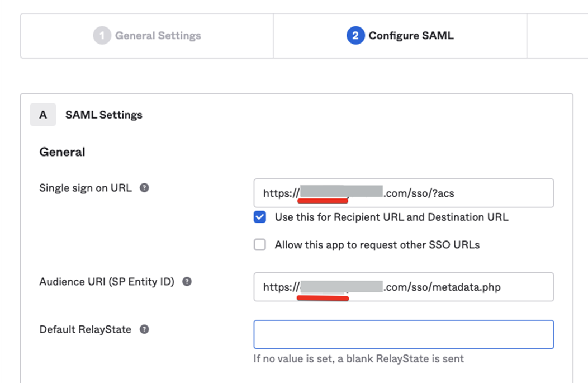This screenshot has height=383, width=588.
Task: Click help icon beside Single sign on URL
Action: click(x=144, y=188)
